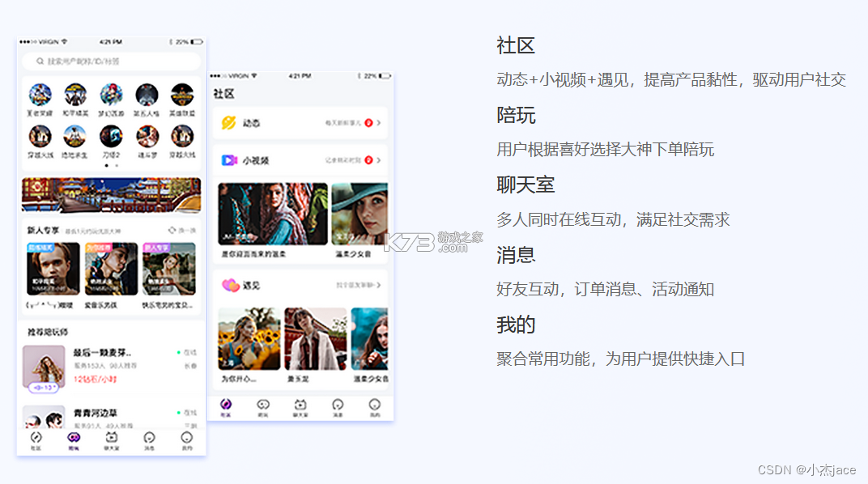The width and height of the screenshot is (868, 484).
Task: Open the headphone guy card in 新人专享
Action: click(111, 269)
